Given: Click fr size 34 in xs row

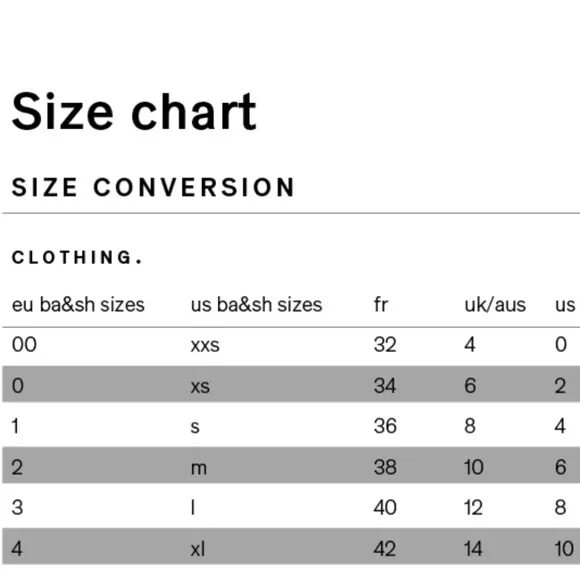Looking at the screenshot, I should 385,385.
